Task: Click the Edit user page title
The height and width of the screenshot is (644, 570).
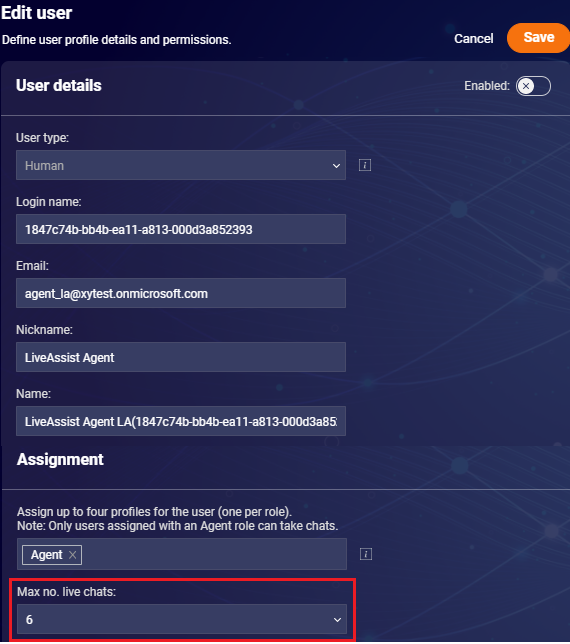Action: coord(37,13)
